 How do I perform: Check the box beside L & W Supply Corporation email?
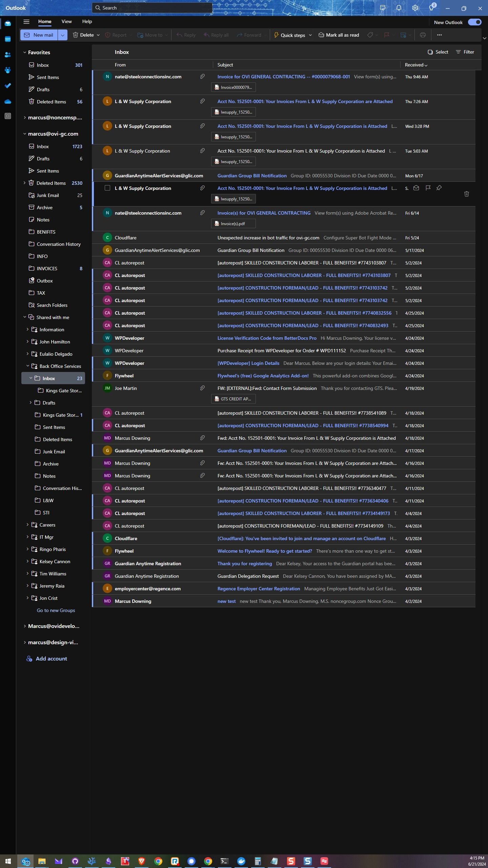(x=107, y=188)
